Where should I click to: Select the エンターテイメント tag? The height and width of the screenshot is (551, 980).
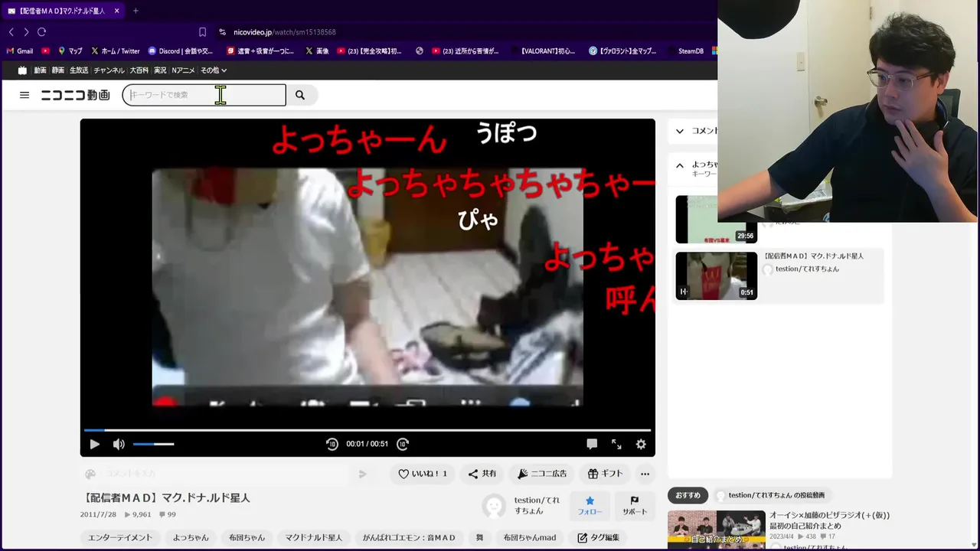(x=120, y=537)
